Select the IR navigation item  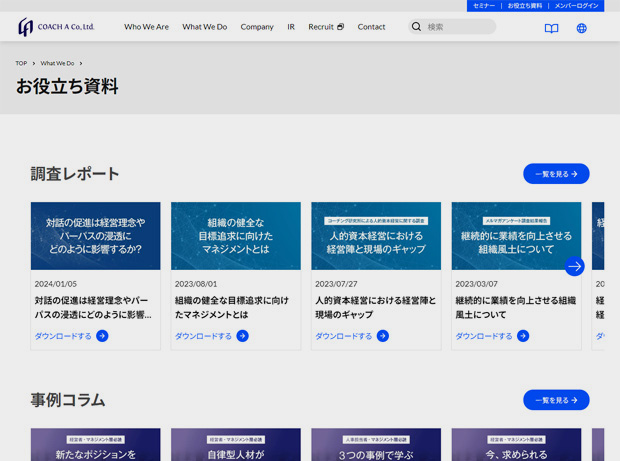(x=291, y=27)
